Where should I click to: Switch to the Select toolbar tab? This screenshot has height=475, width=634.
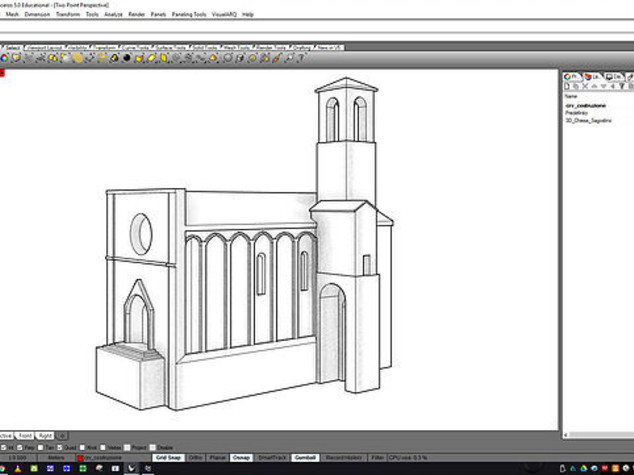point(13,47)
